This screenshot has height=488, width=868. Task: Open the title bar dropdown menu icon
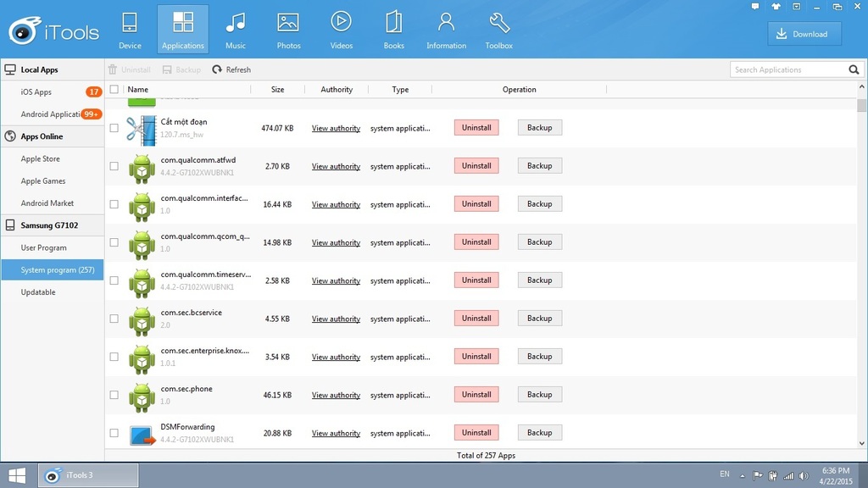[x=796, y=7]
